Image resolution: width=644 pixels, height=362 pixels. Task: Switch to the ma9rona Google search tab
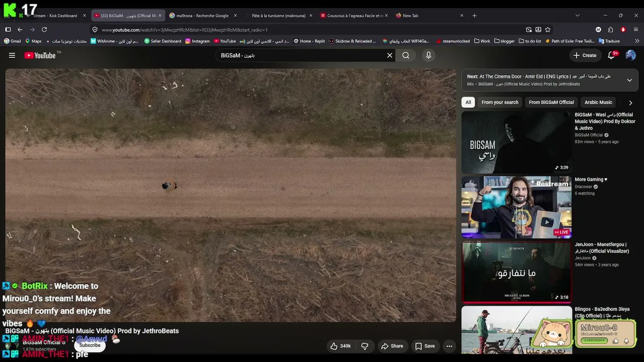coord(202,16)
